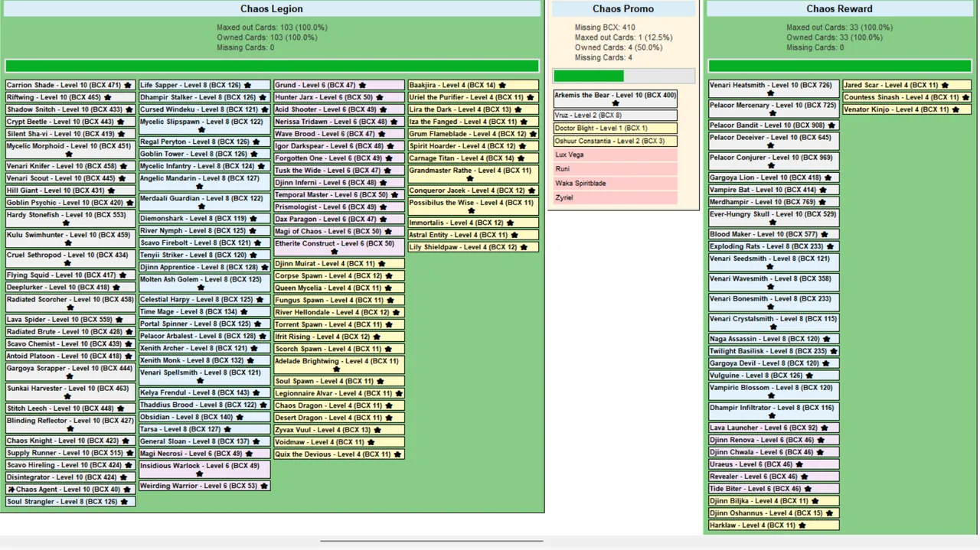Image resolution: width=980 pixels, height=550 pixels.
Task: Select the missing Lux Vega card row
Action: click(616, 155)
